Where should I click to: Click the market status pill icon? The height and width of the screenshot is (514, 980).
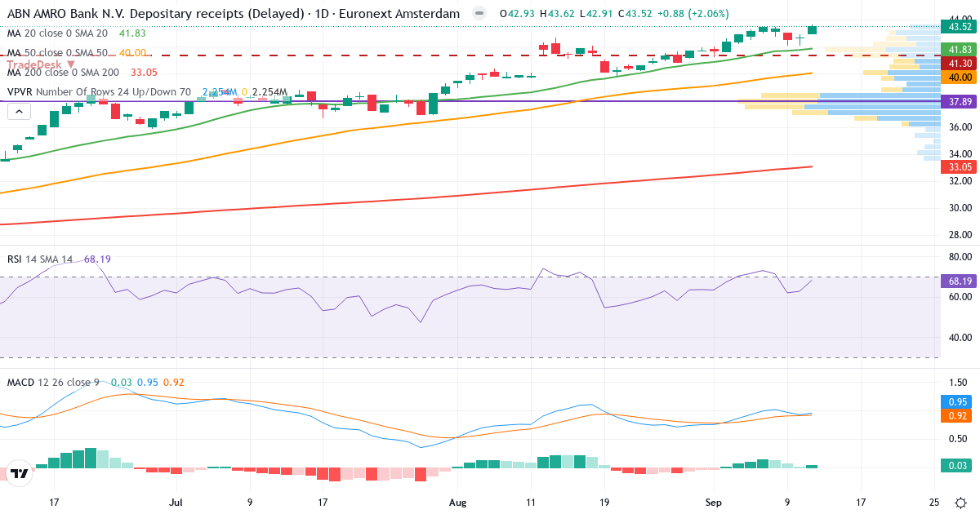479,14
